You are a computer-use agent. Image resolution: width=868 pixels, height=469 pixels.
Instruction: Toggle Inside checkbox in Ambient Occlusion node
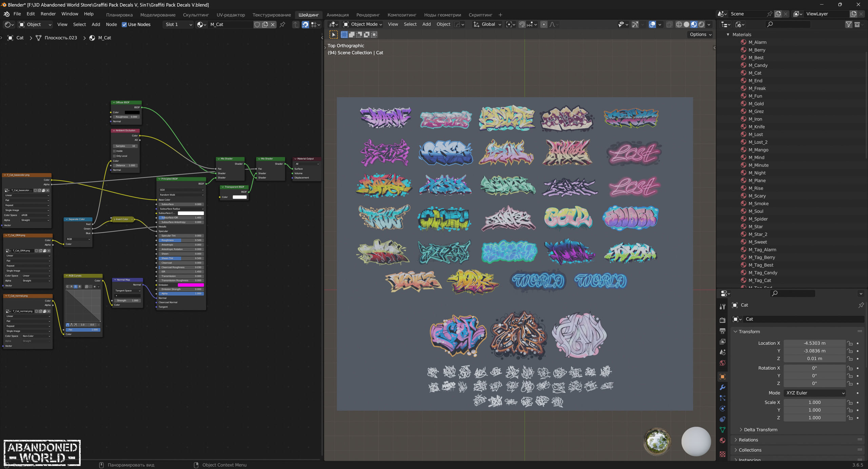click(115, 151)
